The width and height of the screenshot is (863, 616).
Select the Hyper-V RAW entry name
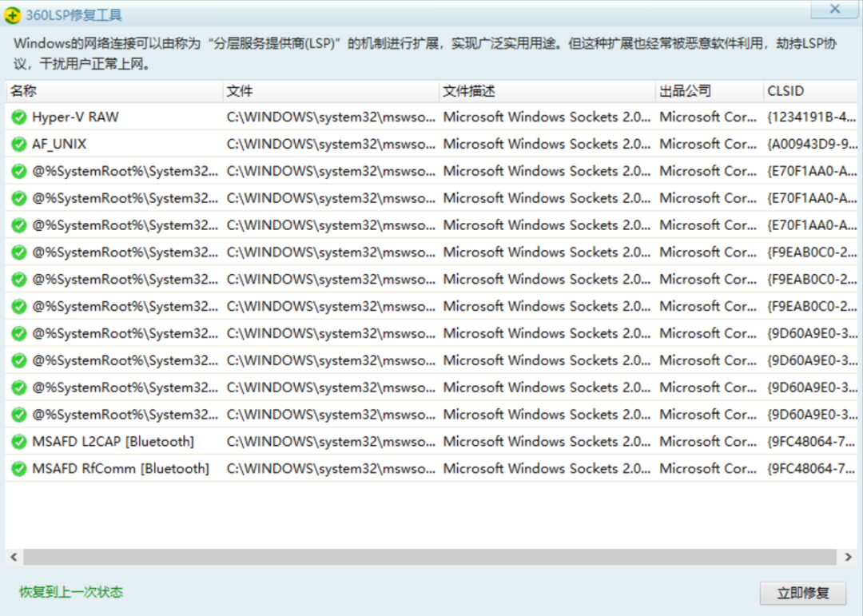75,117
